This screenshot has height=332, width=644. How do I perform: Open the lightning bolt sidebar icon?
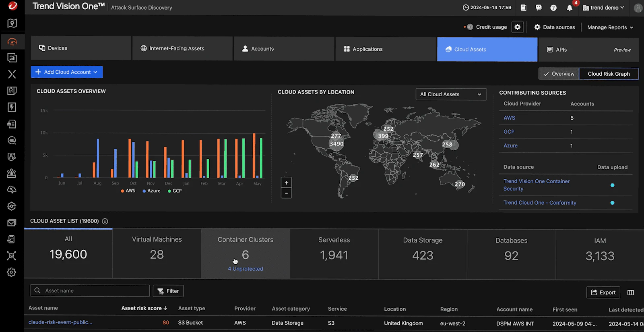(12, 107)
